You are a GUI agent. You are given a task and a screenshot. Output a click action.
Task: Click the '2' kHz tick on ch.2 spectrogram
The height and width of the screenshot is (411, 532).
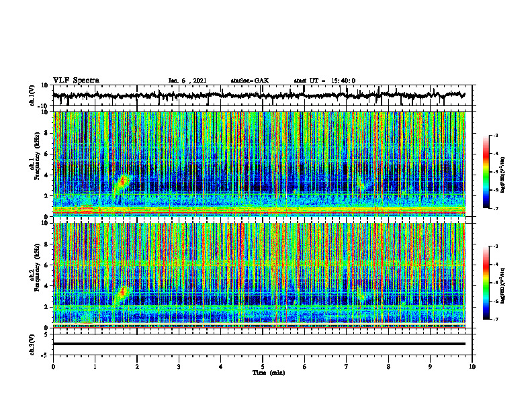click(x=47, y=307)
